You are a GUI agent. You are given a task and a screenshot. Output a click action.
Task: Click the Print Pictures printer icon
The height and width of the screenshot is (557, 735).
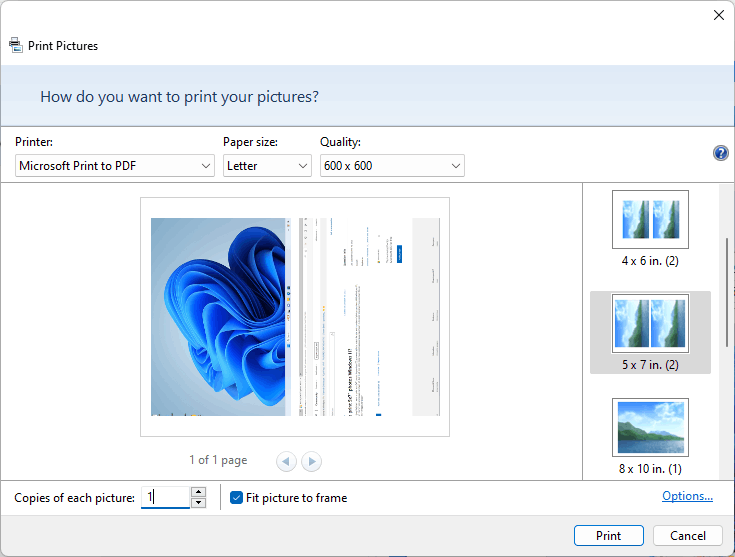16,45
